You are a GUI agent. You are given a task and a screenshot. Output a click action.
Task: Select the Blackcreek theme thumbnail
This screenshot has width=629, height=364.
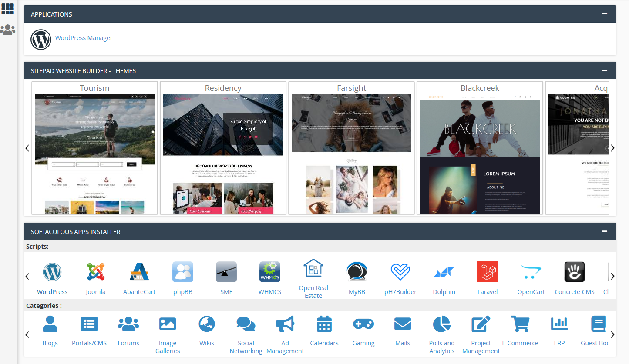point(480,154)
